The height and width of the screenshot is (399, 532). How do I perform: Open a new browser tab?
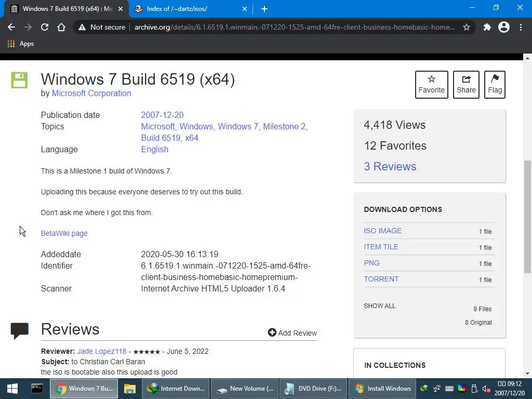tap(264, 9)
